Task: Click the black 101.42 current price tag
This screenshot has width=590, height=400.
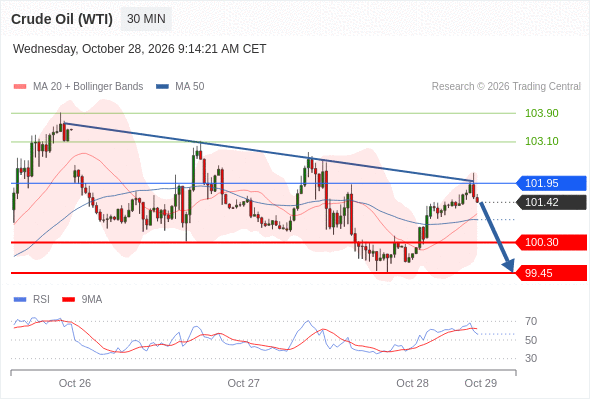Action: (551, 202)
